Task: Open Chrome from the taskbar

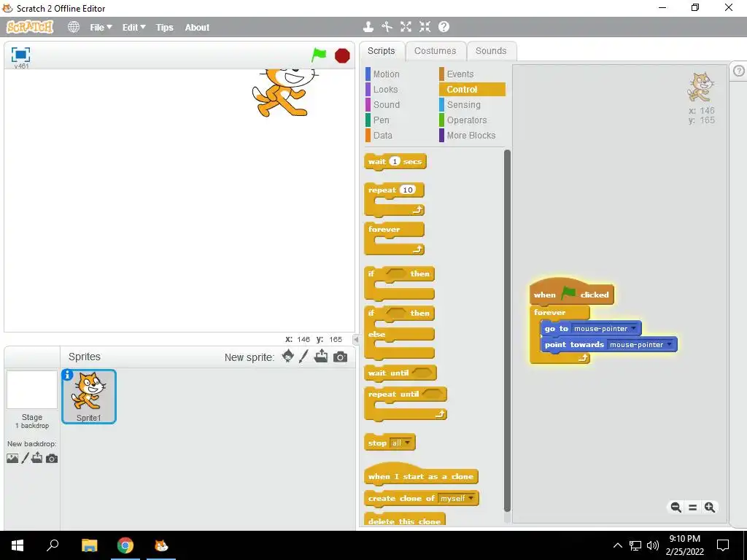Action: pyautogui.click(x=125, y=545)
